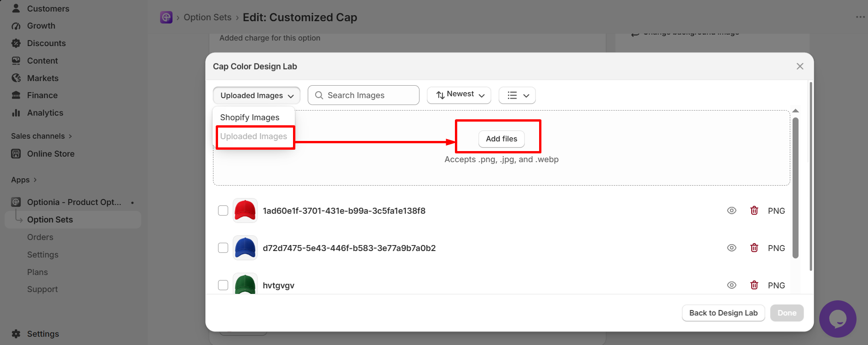Open the app Settings sub-item under Optionia
This screenshot has height=345, width=868.
(43, 255)
